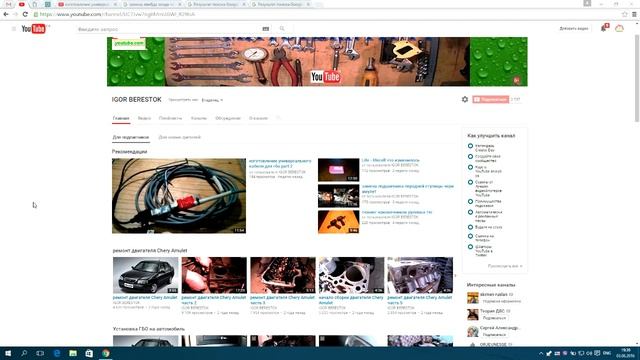Launch Edge from taskbar
Viewport: 640px width, 360px height.
click(x=57, y=353)
